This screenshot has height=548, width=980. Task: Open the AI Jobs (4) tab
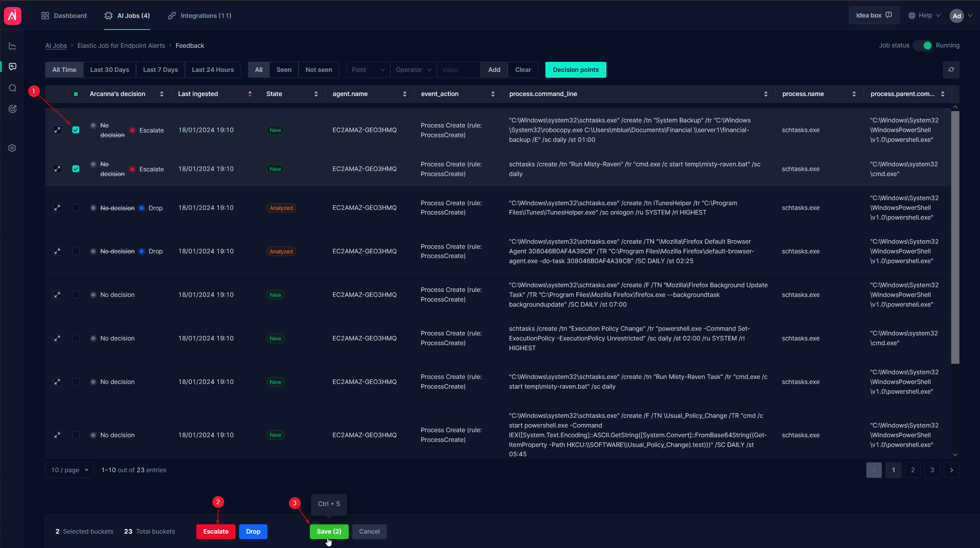[127, 16]
